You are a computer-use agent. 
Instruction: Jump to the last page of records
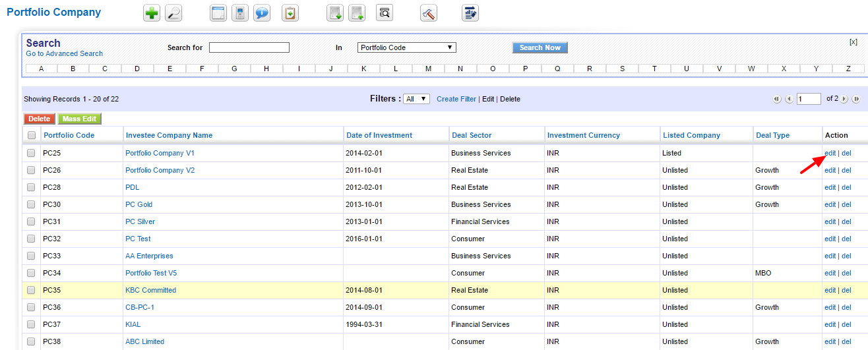[856, 99]
